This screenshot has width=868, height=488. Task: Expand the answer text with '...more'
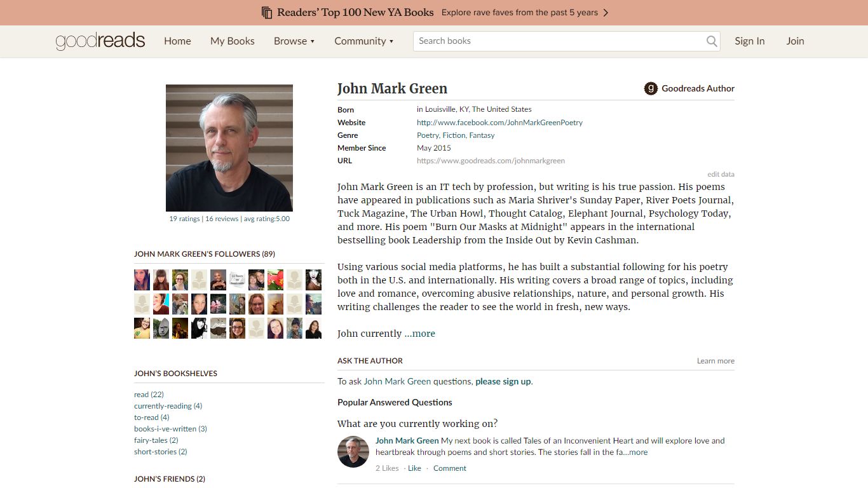pyautogui.click(x=635, y=452)
